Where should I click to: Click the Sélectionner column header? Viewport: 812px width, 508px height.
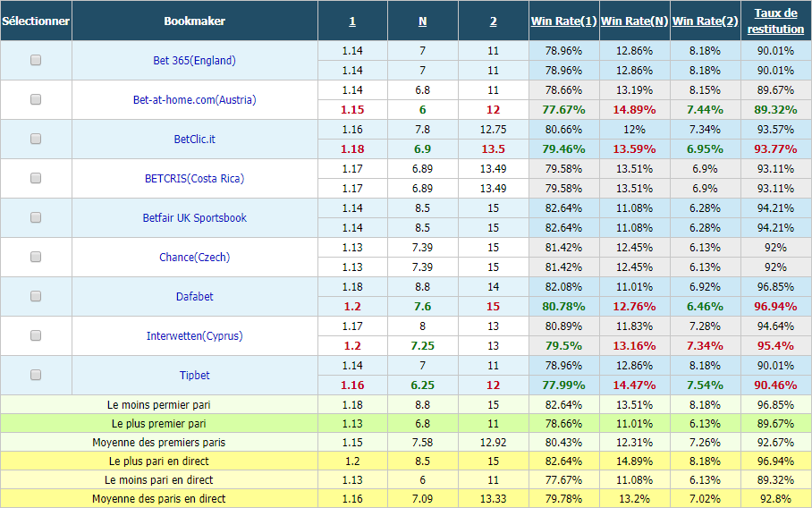point(36,21)
